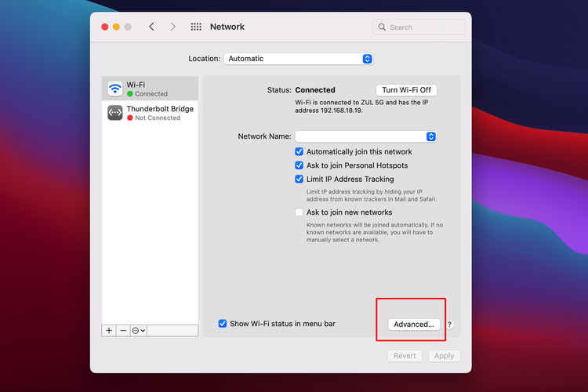Screen dimensions: 588x392
Task: Disable Limit IP Address Tracking
Action: [299, 180]
